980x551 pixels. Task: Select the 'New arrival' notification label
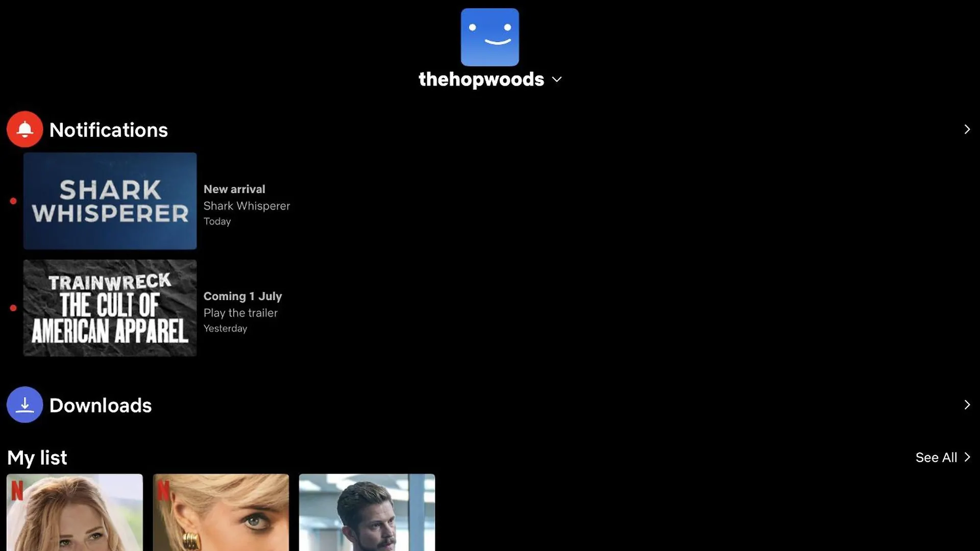coord(234,189)
